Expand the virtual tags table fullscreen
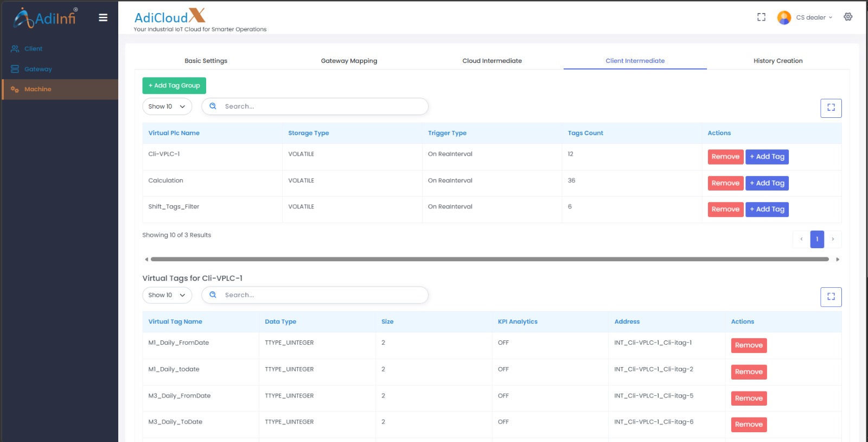Viewport: 868px width, 442px height. (831, 296)
